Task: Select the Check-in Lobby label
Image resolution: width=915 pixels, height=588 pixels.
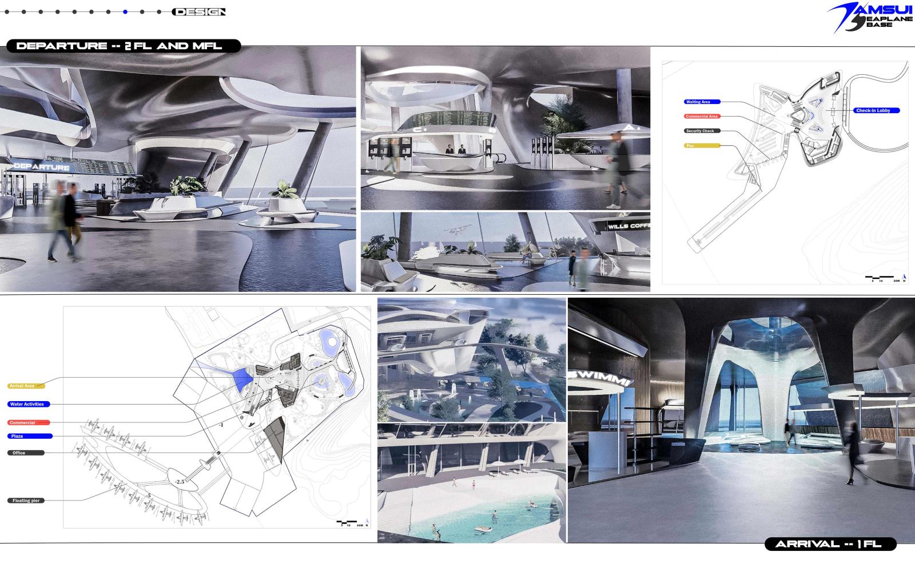Action: click(x=876, y=110)
